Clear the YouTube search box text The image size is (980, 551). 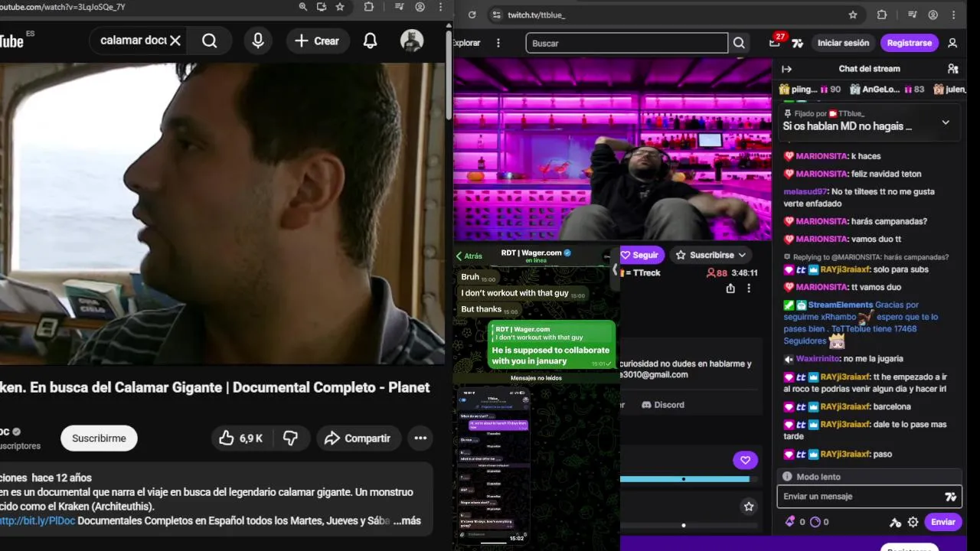175,41
